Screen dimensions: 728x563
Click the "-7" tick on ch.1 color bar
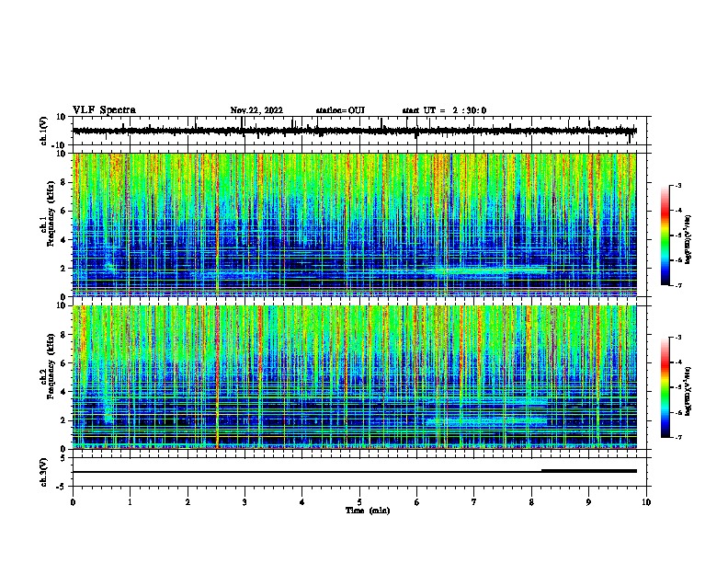point(677,285)
